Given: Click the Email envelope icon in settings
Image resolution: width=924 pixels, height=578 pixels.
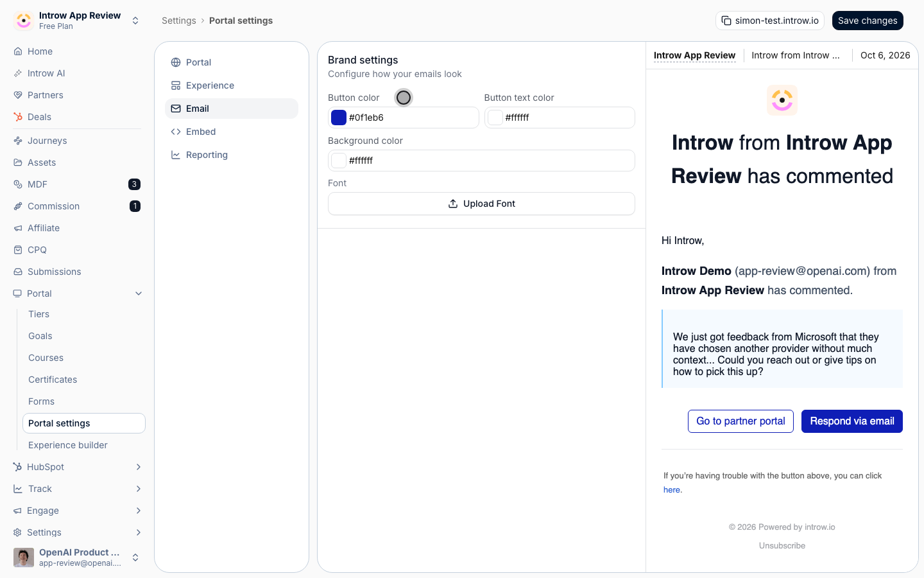Looking at the screenshot, I should point(176,109).
